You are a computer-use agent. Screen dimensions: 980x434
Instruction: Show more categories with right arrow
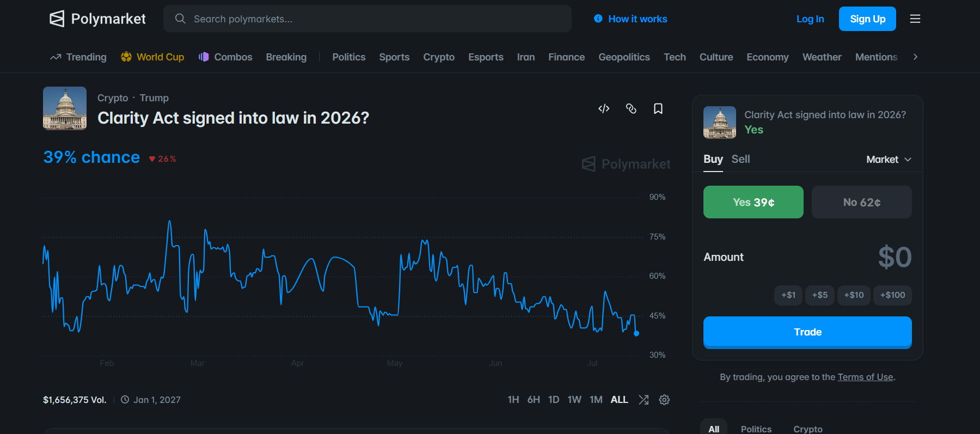pyautogui.click(x=916, y=57)
